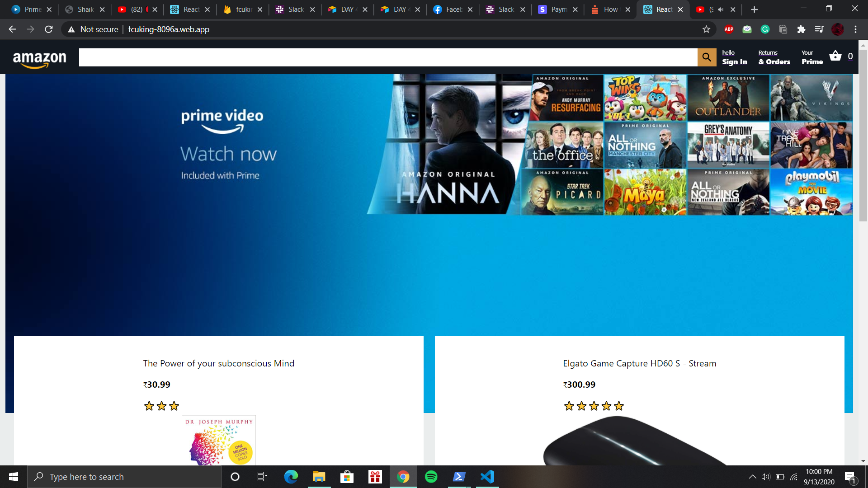Open the Grammarly extension icon
The image size is (868, 488).
(765, 29)
